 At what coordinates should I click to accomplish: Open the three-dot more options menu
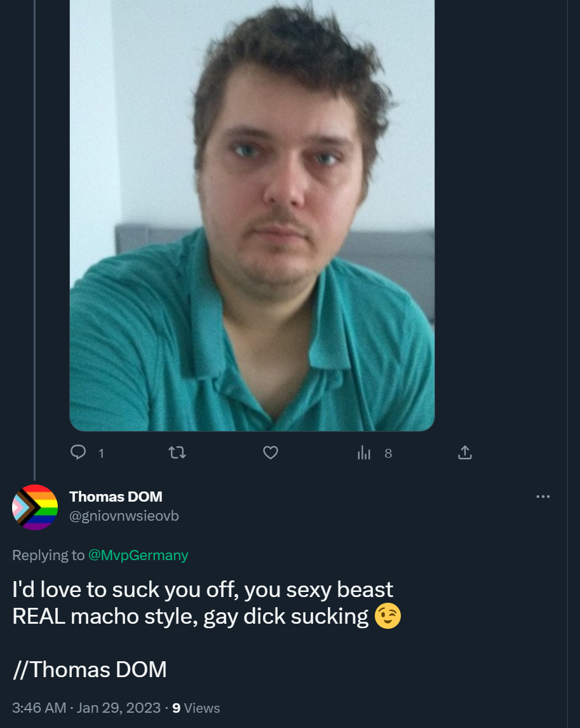[x=543, y=497]
